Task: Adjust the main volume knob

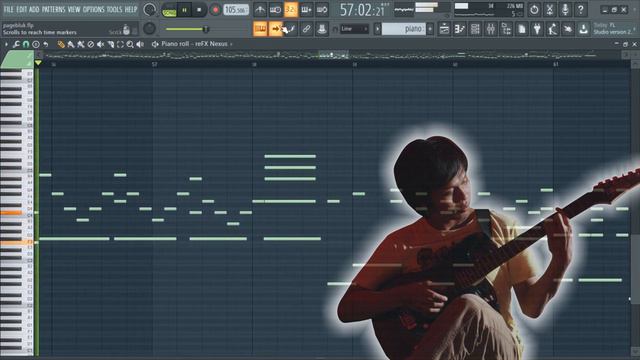Action: click(x=150, y=9)
